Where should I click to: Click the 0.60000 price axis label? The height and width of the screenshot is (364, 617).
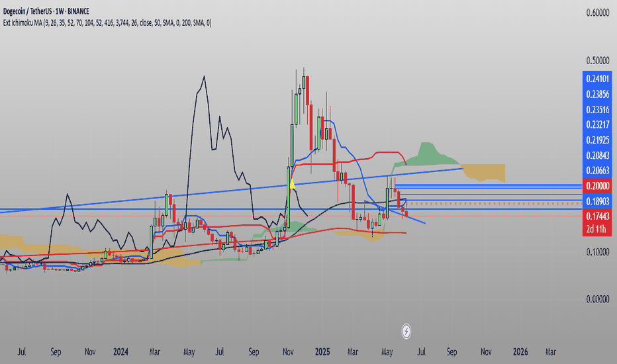click(597, 13)
